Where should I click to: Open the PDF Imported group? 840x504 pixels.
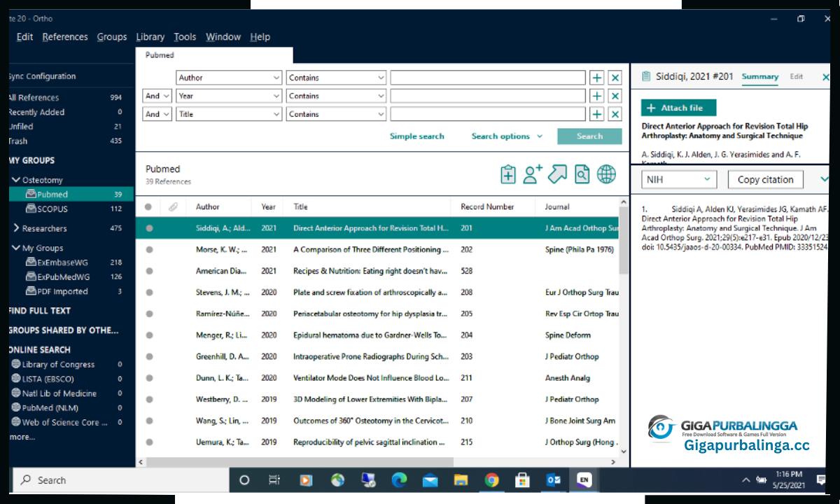click(x=71, y=291)
